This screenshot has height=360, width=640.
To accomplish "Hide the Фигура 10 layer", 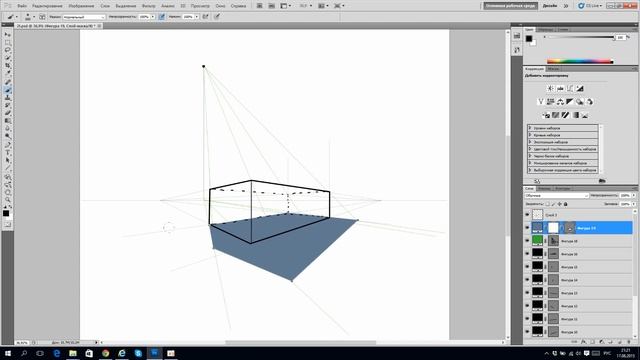I will 527,331.
